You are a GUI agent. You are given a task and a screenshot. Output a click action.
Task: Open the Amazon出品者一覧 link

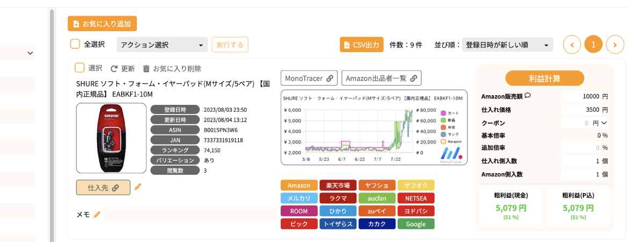point(381,78)
